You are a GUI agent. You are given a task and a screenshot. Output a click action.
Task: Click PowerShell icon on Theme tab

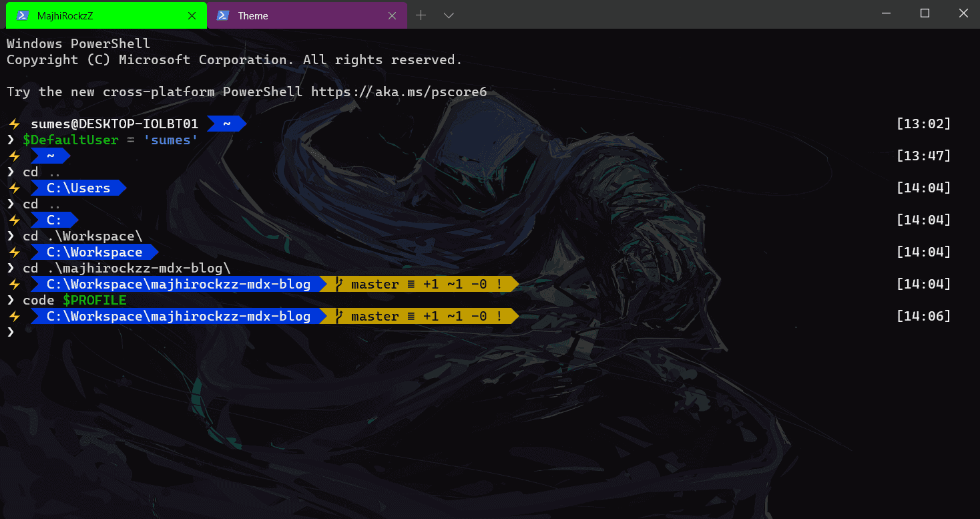click(224, 15)
